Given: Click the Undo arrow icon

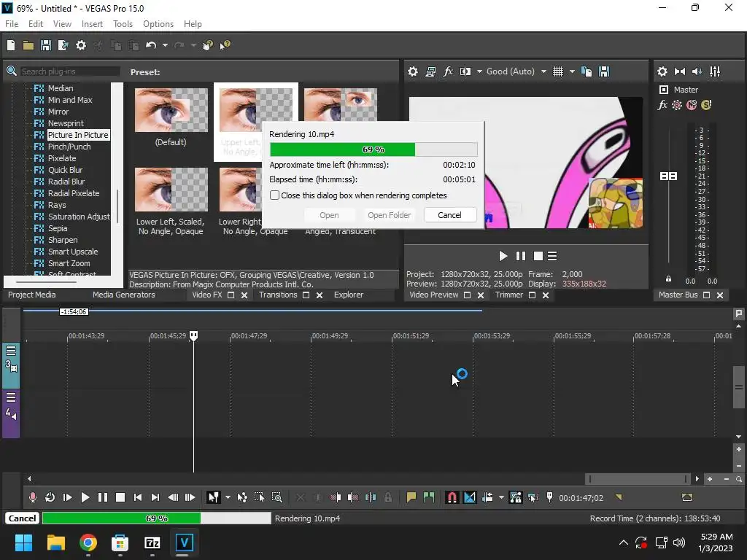Looking at the screenshot, I should coord(151,45).
